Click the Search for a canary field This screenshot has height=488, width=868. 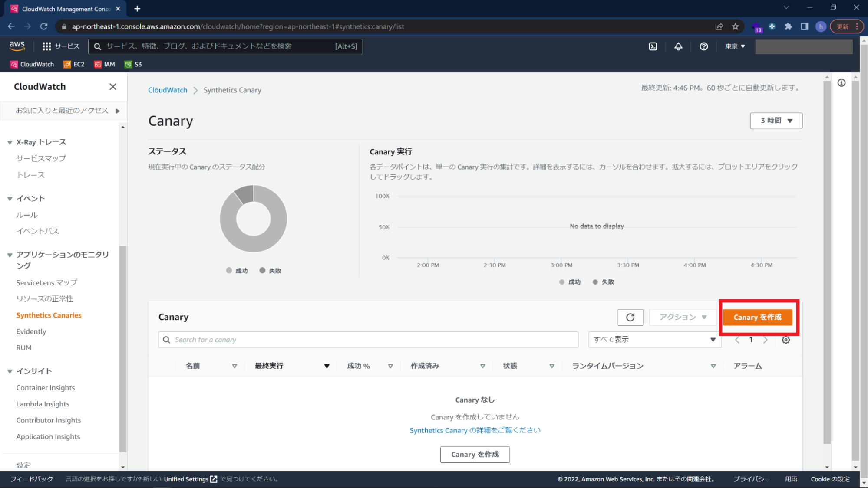[x=368, y=340]
